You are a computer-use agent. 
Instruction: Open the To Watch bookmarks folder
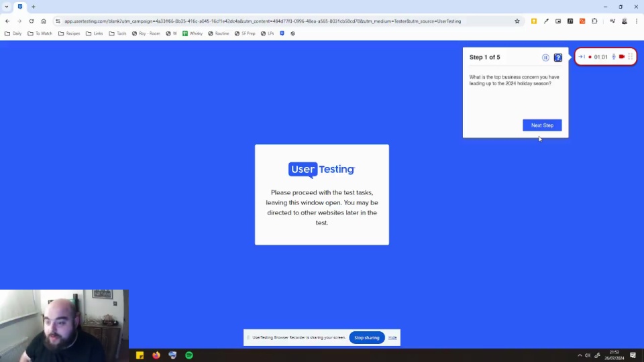click(x=40, y=34)
